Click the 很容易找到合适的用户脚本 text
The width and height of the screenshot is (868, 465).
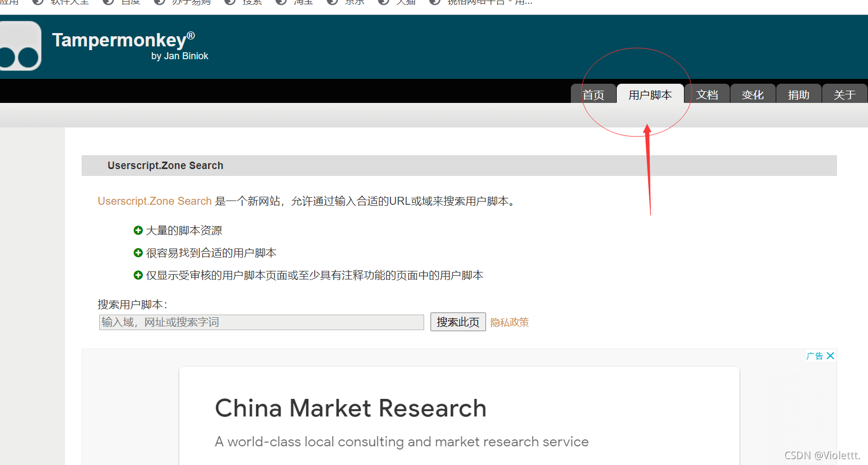point(211,253)
